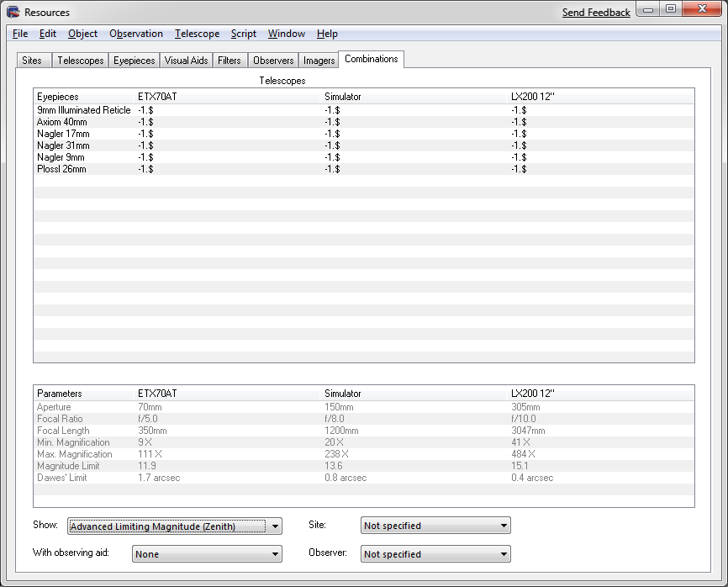The image size is (728, 587).
Task: Switch to the Visual Aids tab
Action: coord(186,61)
